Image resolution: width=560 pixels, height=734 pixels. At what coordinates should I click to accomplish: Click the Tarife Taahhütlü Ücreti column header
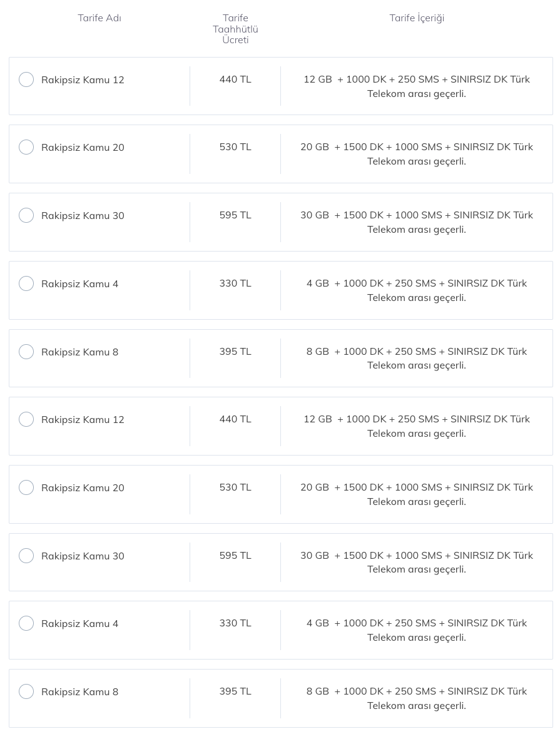click(235, 29)
